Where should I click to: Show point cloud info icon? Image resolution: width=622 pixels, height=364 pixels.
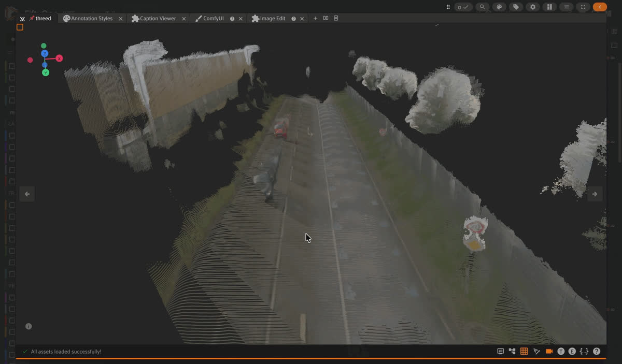29,326
